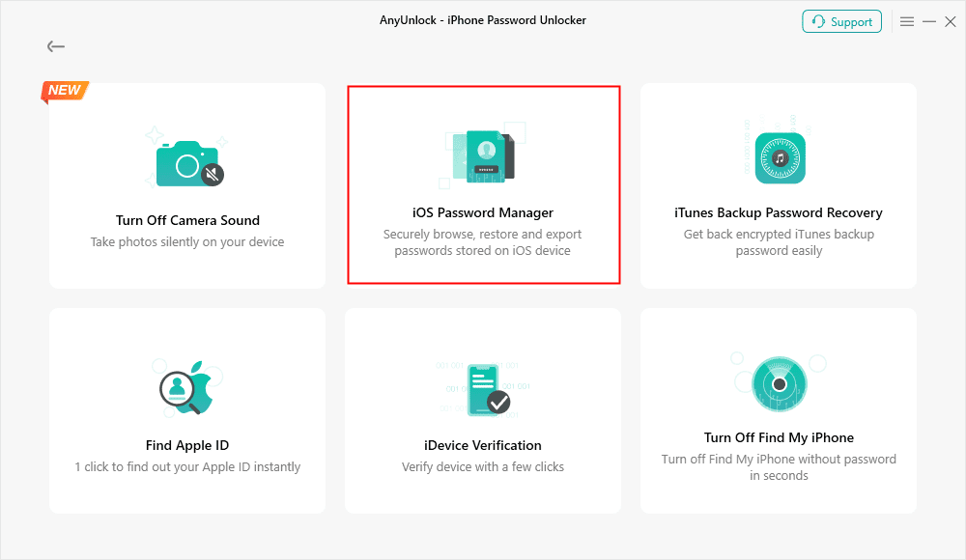Open Turn Off Find My iPhone title

(780, 437)
